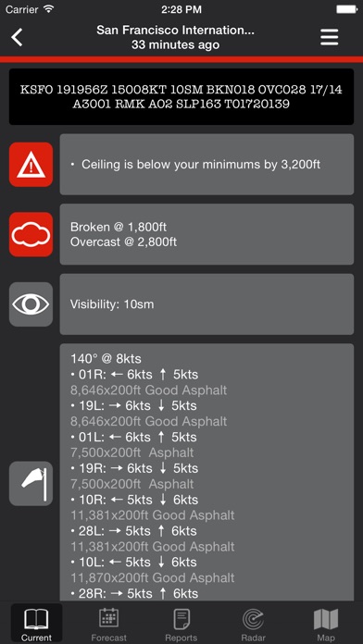Switch to the Current tab

coord(37,624)
